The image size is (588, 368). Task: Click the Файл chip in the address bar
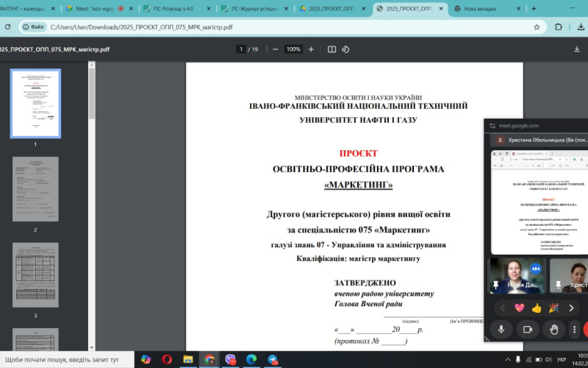click(x=33, y=27)
